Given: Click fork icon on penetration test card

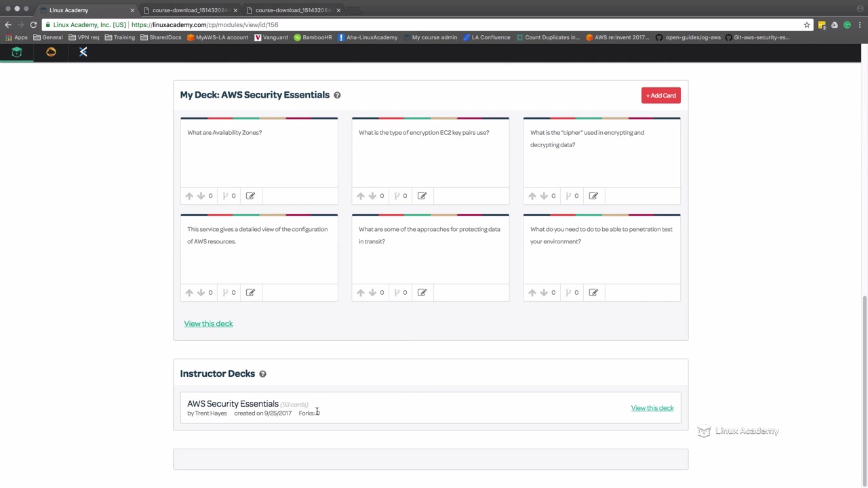Looking at the screenshot, I should point(568,293).
